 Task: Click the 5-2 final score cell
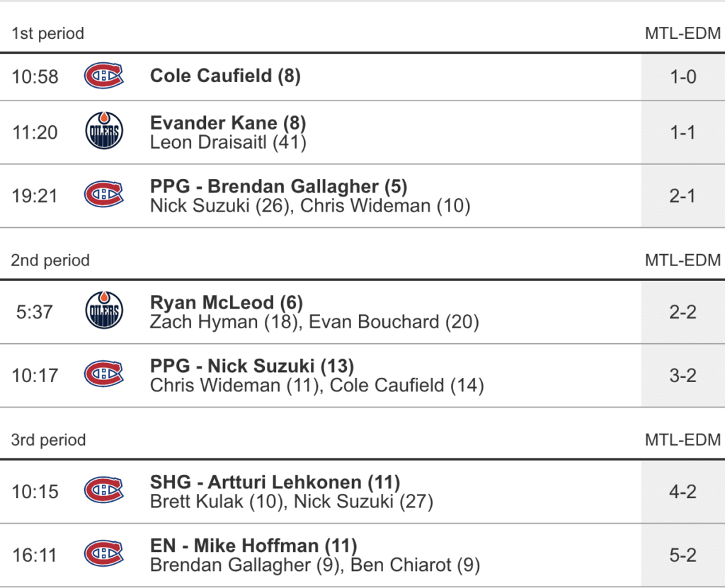(x=683, y=555)
